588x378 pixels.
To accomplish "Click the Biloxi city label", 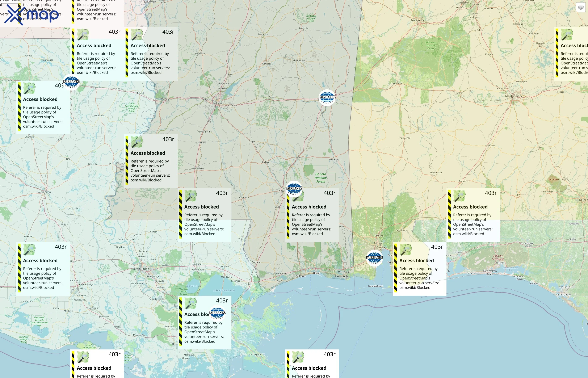I will pyautogui.click(x=316, y=273).
